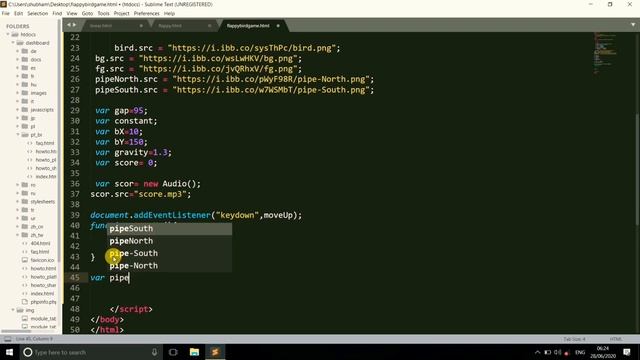Collapse the dashboard folder
This screenshot has width=640, height=360.
click(x=13, y=43)
